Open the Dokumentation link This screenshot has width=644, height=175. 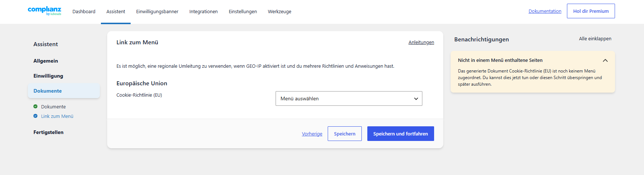(545, 11)
